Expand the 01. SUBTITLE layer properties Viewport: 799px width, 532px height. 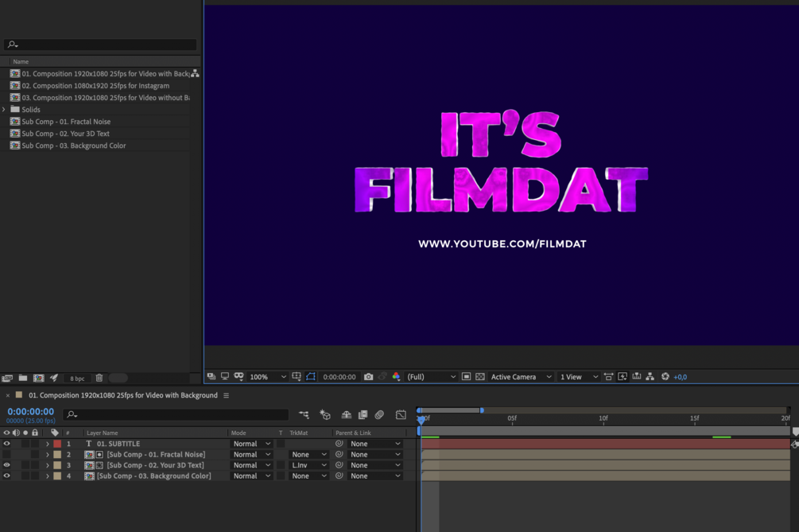[48, 444]
